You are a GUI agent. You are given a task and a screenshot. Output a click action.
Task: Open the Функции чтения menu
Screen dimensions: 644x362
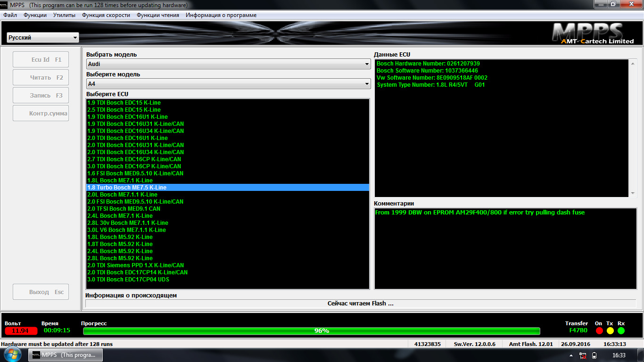click(158, 15)
